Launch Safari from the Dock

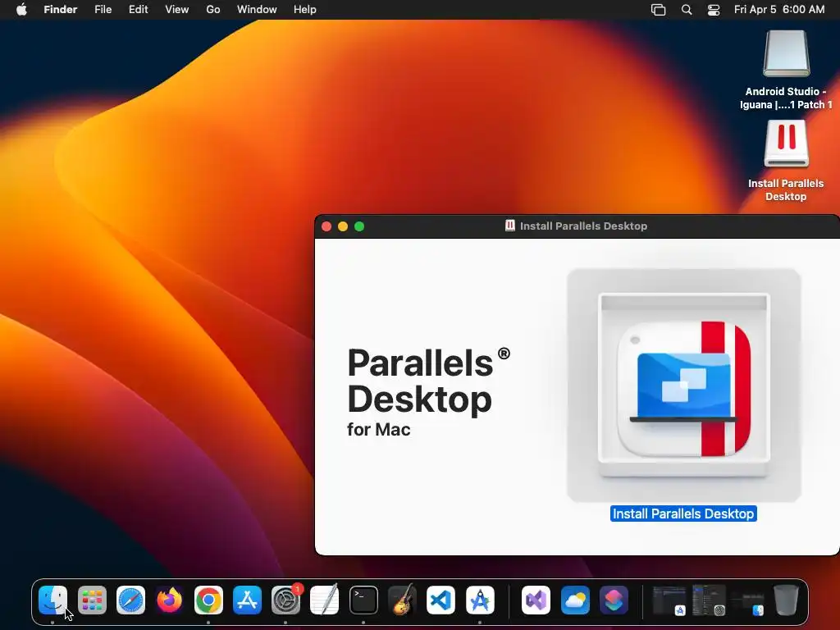pos(130,600)
